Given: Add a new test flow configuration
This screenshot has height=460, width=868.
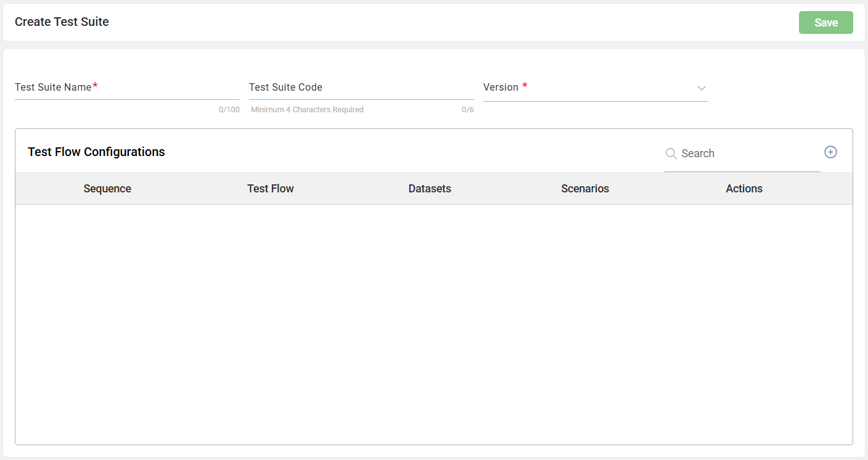Looking at the screenshot, I should point(830,152).
